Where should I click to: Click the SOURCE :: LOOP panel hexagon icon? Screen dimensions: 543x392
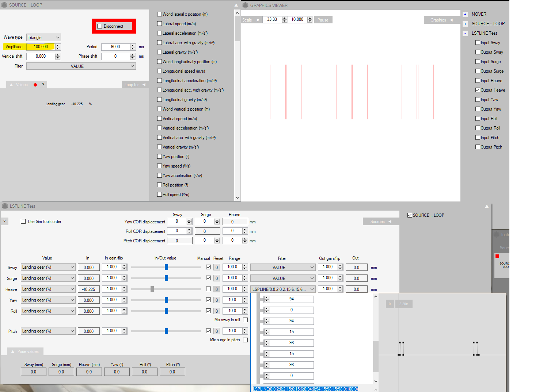[4, 5]
